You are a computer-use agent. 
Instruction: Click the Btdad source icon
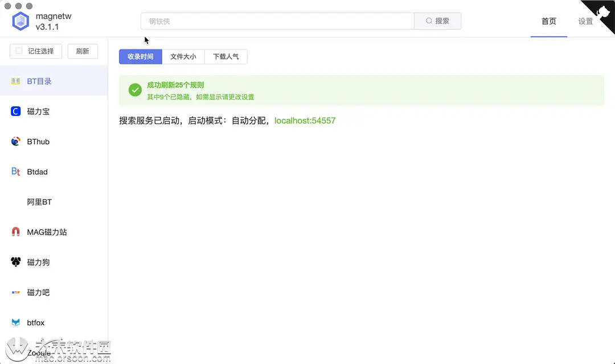[16, 171]
